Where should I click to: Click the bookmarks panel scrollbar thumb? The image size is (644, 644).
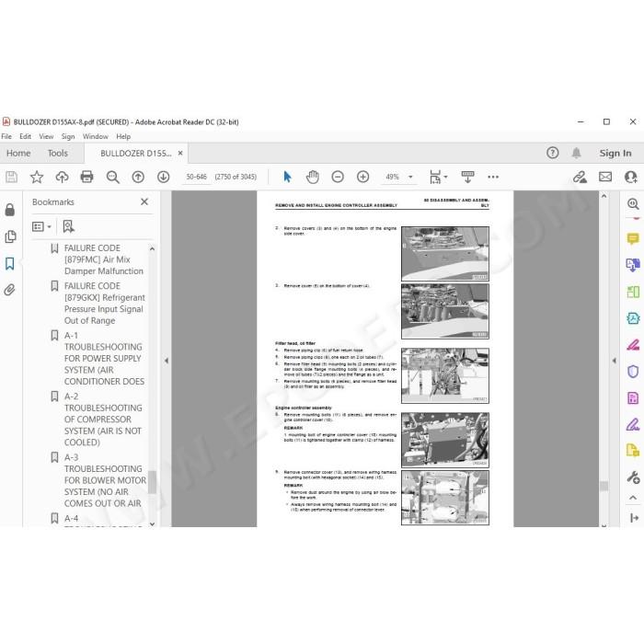tap(153, 482)
